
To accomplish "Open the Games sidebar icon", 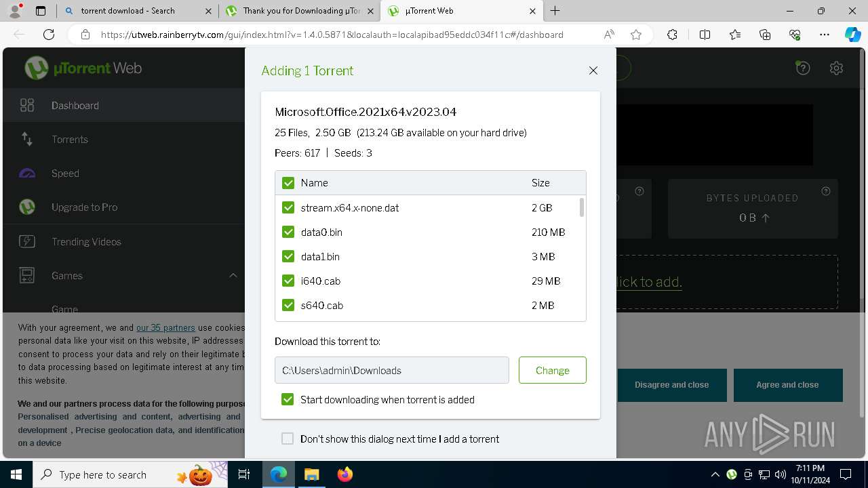I will [27, 275].
